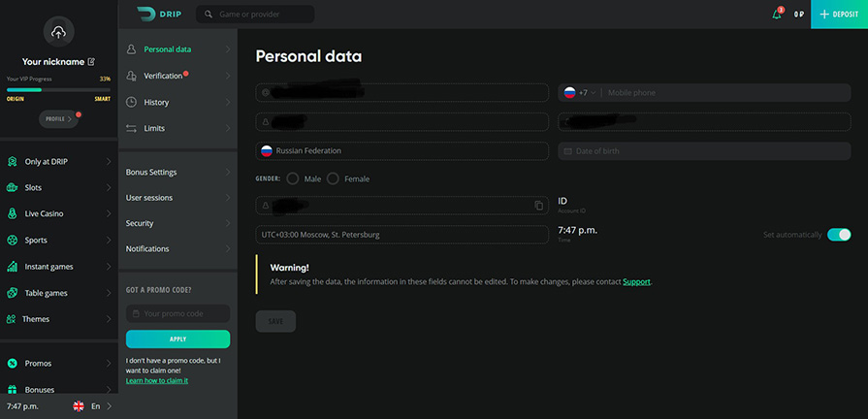
Task: Click the Game or provider search field
Action: tap(255, 15)
